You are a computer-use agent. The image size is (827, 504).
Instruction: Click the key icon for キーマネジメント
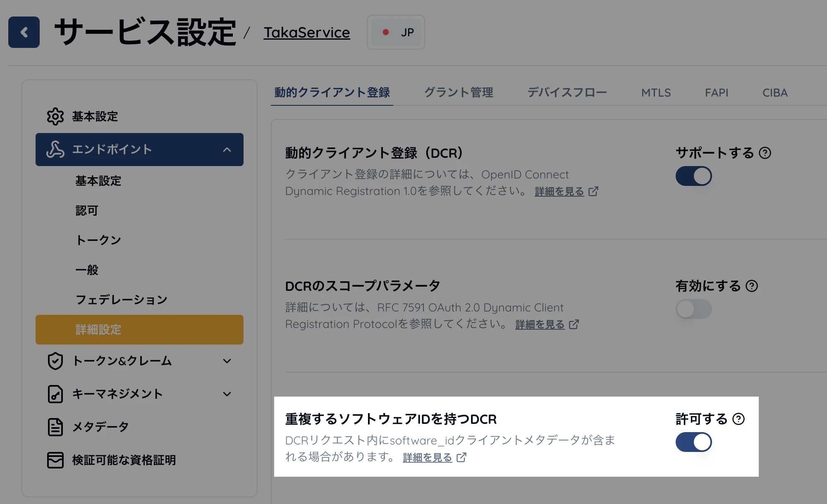click(55, 394)
